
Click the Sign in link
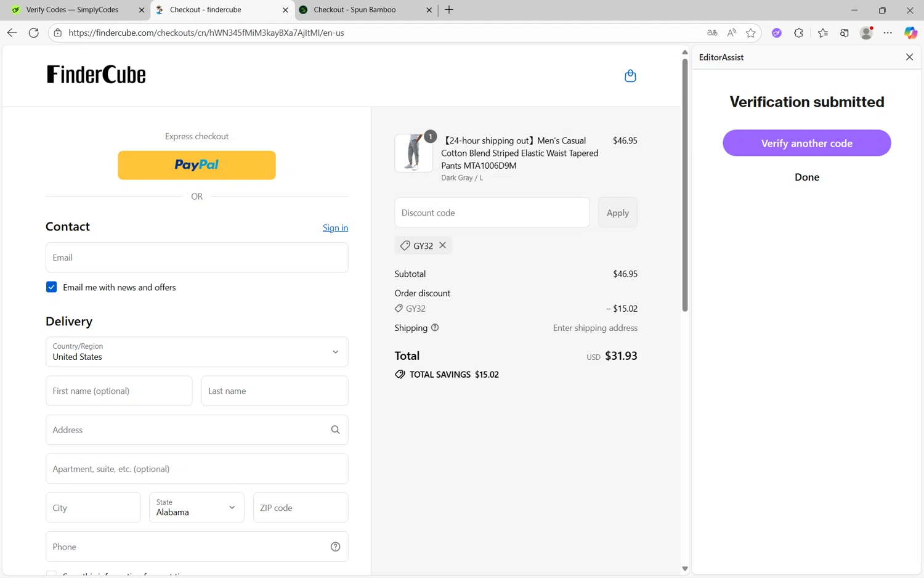pyautogui.click(x=335, y=228)
